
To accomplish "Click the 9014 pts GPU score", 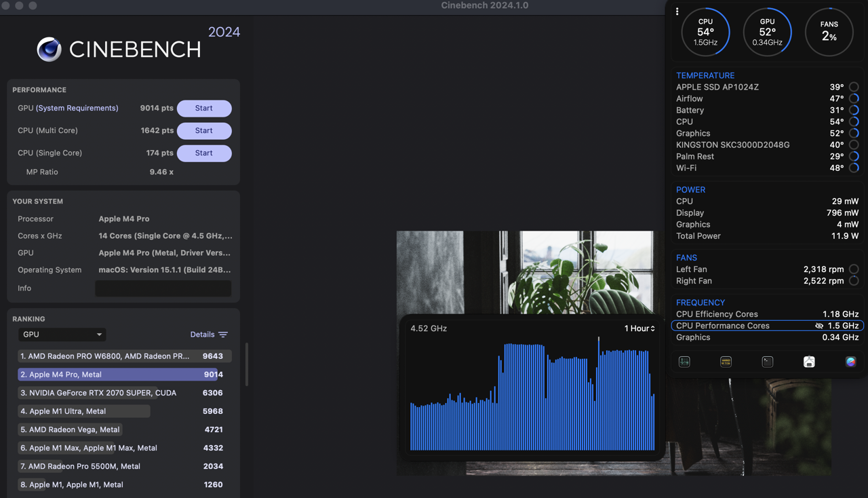I will [x=157, y=109].
